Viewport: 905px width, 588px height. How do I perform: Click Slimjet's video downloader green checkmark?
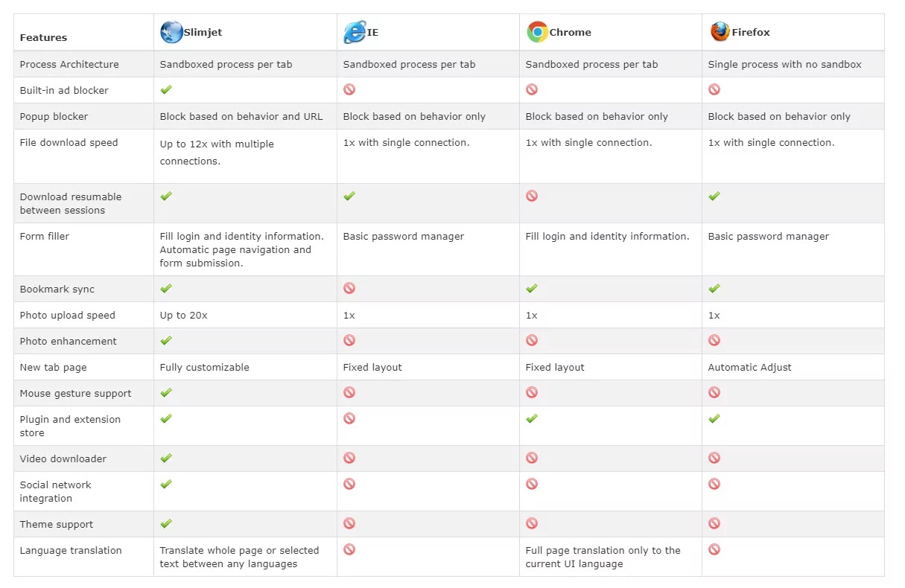coord(166,458)
